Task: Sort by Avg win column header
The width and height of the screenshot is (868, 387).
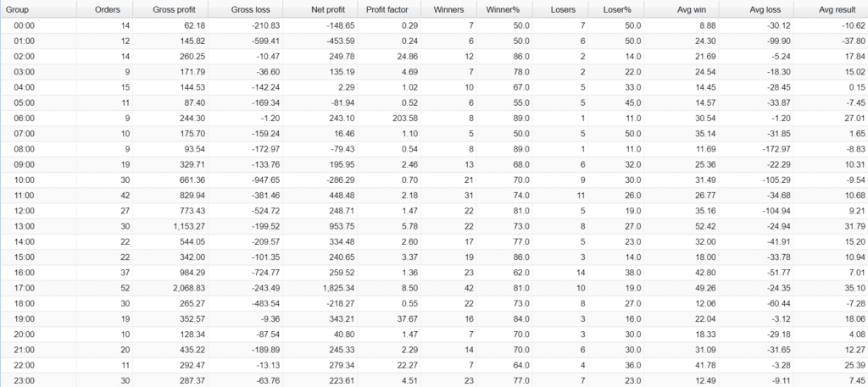Action: point(683,9)
